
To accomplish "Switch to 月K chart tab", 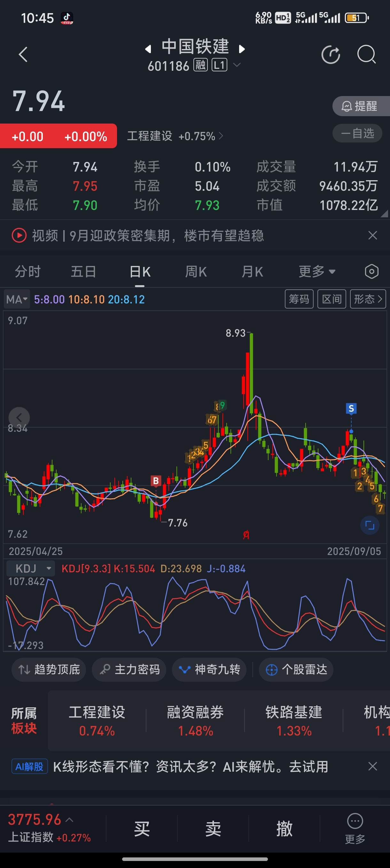I will pos(252,272).
